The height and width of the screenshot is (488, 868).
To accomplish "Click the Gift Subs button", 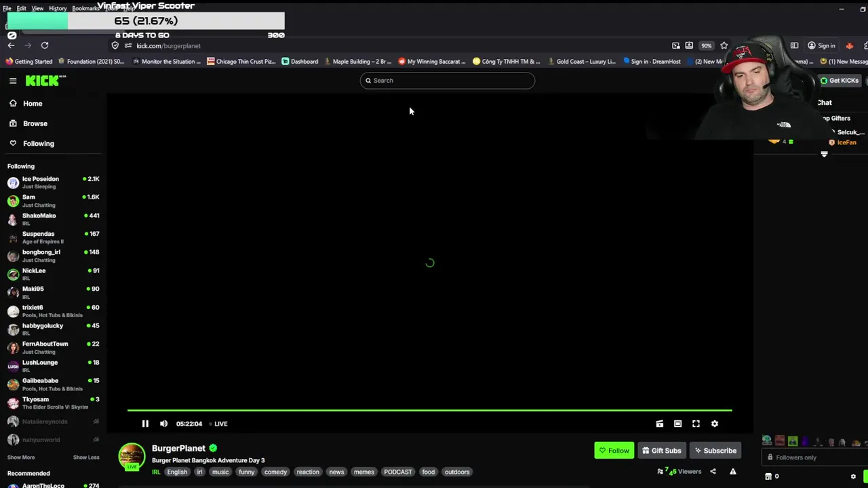I will [x=661, y=451].
